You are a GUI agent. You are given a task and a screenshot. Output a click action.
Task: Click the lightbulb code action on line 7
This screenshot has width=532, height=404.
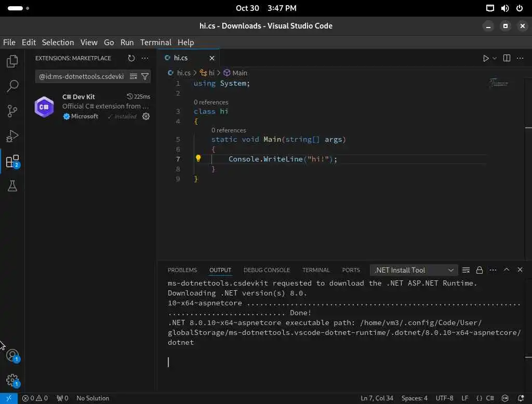tap(198, 158)
